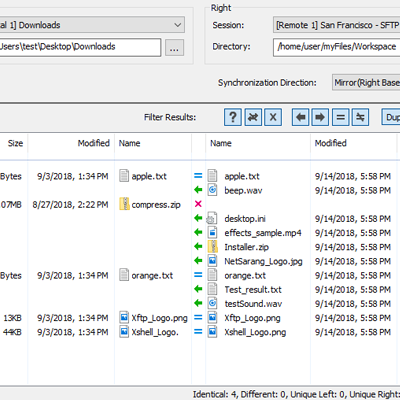The width and height of the screenshot is (400, 400).
Task: Select orange.txt in the right file list
Action: coord(245,275)
